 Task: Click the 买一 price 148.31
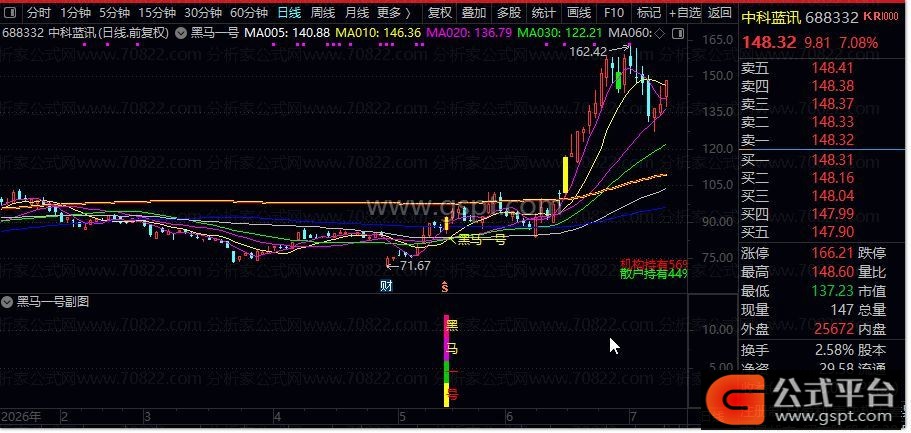tap(833, 160)
